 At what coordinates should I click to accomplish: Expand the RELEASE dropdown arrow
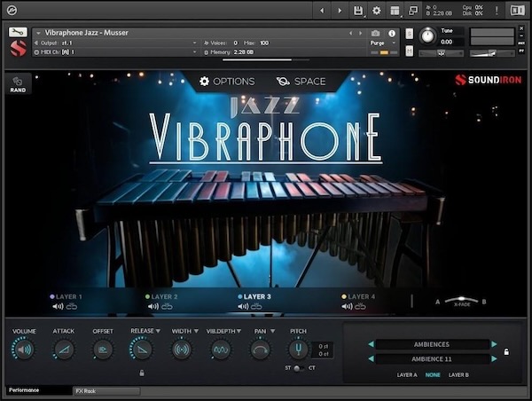click(x=158, y=331)
